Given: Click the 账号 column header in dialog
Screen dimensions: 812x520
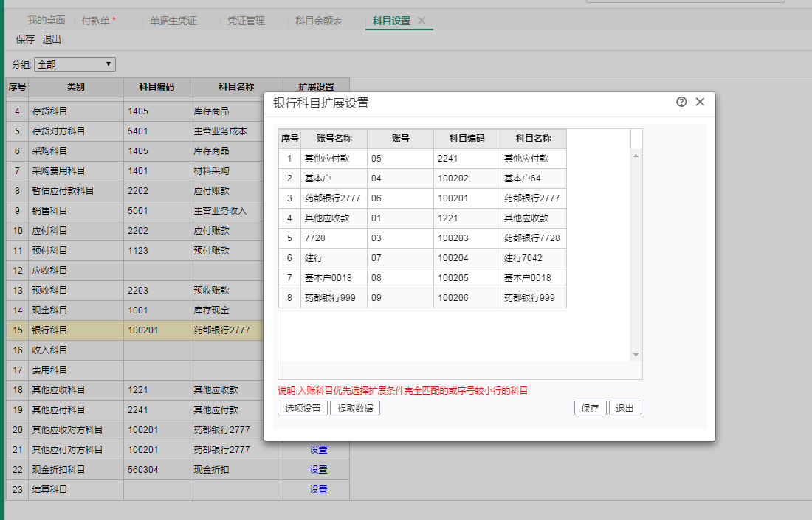Looking at the screenshot, I should click(x=400, y=139).
